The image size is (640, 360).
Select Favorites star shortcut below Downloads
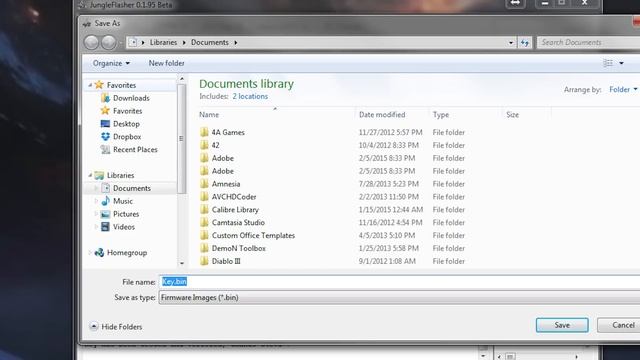(121, 111)
